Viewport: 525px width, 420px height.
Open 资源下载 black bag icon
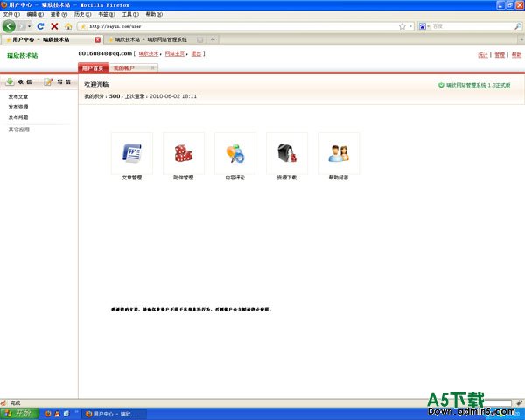(287, 153)
